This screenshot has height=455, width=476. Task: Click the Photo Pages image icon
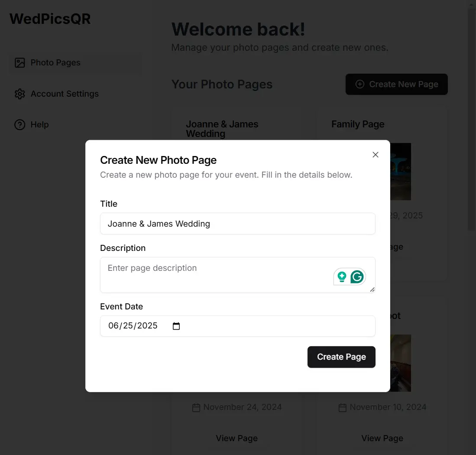(x=20, y=63)
